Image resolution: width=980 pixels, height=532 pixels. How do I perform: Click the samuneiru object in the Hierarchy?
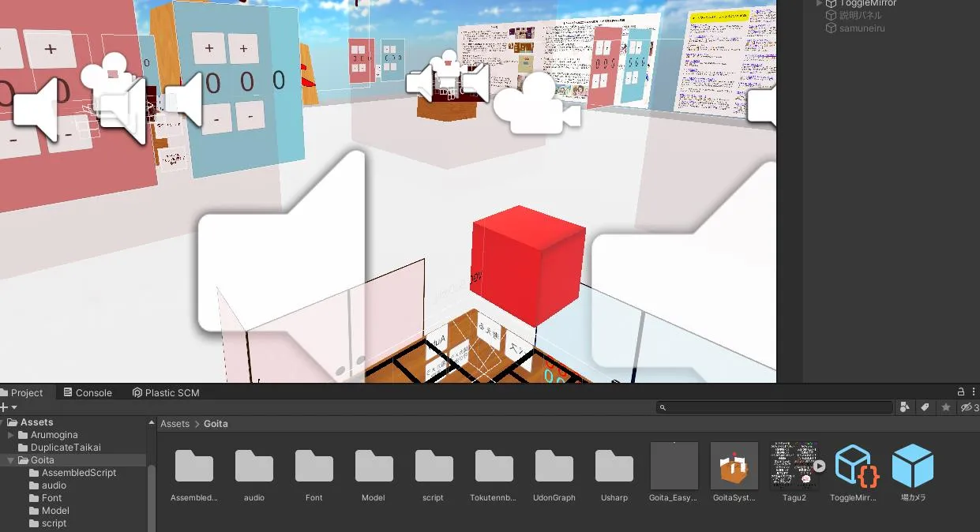click(x=860, y=28)
